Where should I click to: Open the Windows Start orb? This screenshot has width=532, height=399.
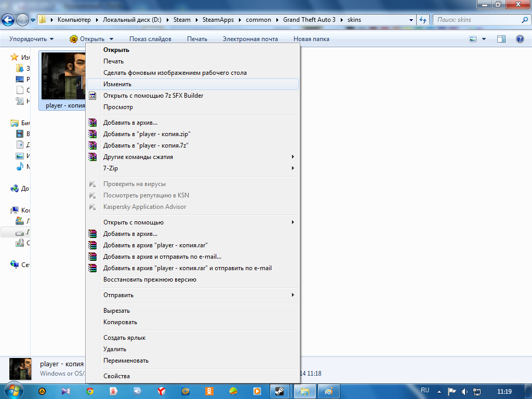(x=14, y=391)
